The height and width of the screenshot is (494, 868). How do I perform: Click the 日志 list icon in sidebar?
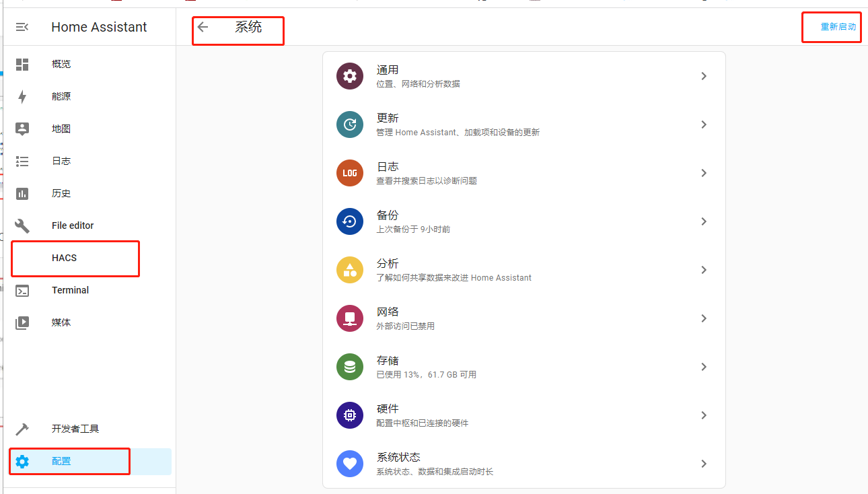(22, 161)
